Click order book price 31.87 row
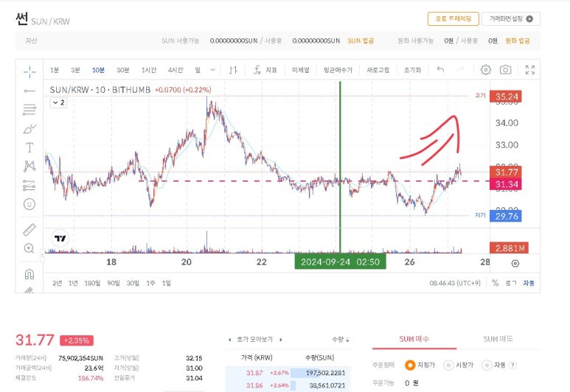The height and width of the screenshot is (392, 570). click(288, 373)
